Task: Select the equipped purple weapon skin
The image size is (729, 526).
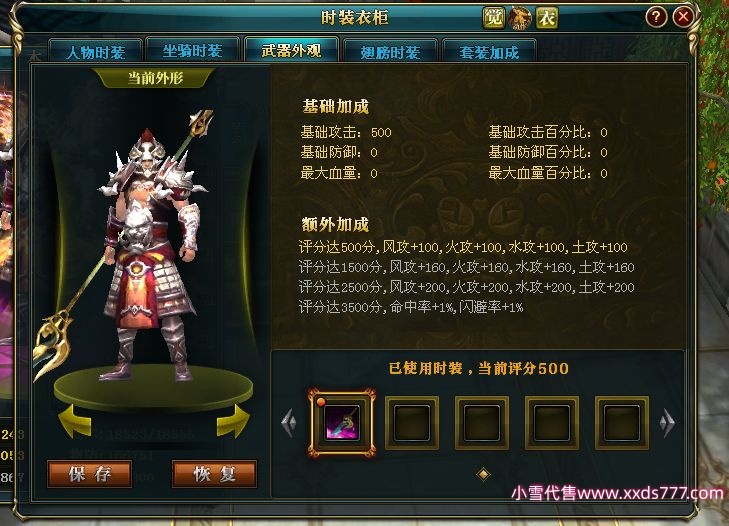Action: [x=342, y=422]
